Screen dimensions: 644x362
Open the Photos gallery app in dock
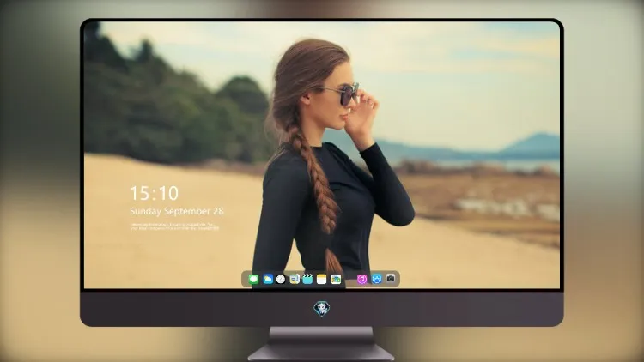coord(336,279)
